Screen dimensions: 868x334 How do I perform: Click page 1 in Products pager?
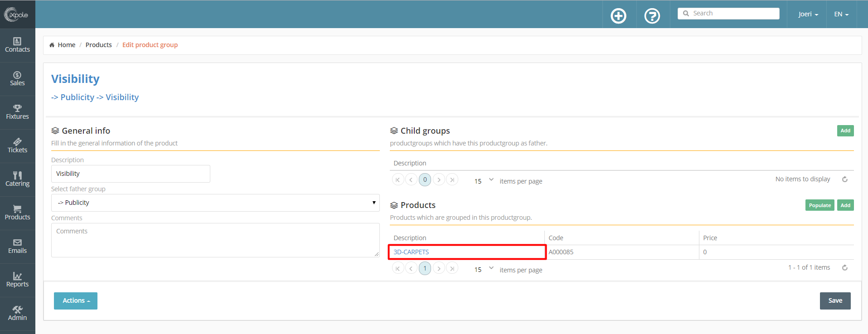tap(425, 268)
